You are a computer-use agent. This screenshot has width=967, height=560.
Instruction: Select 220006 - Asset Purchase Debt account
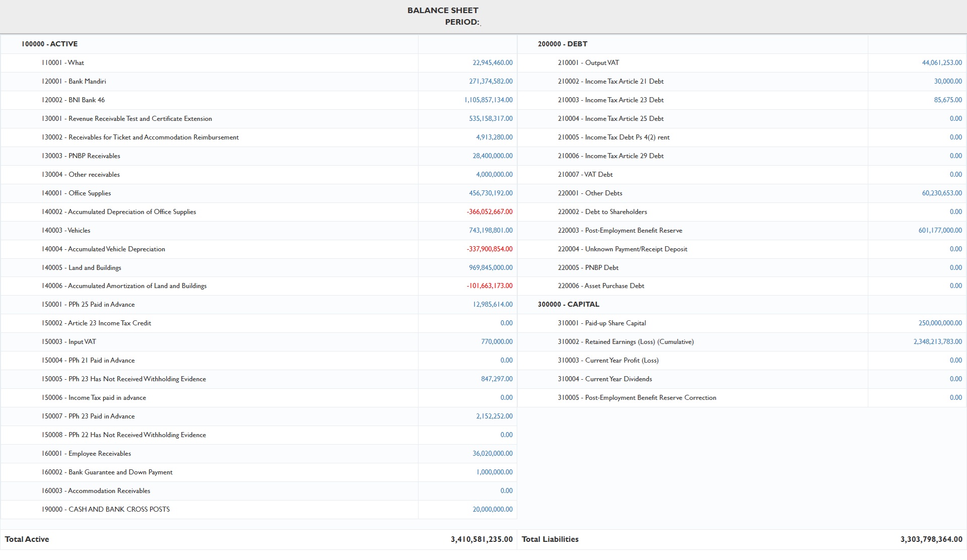601,286
